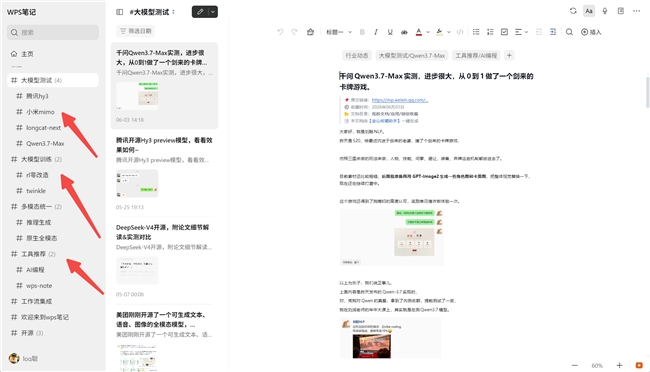Click the new note pencil button
Screen dimensions: 650x372
200,12
